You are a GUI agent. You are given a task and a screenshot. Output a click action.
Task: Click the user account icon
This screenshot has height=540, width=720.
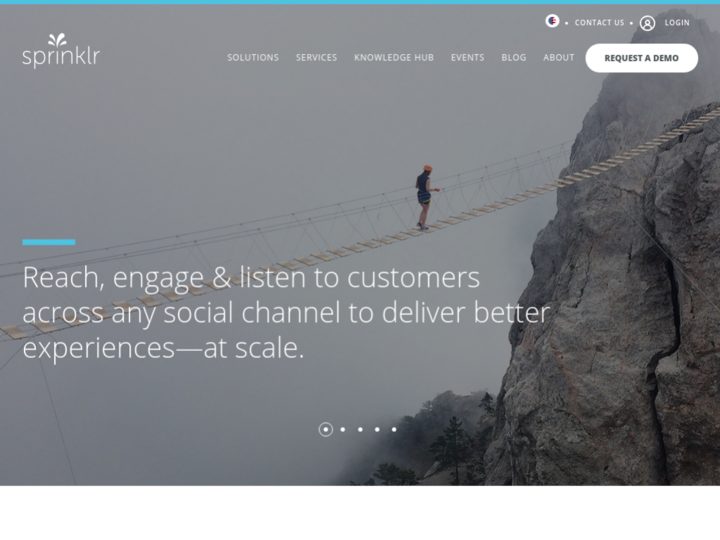coord(647,23)
